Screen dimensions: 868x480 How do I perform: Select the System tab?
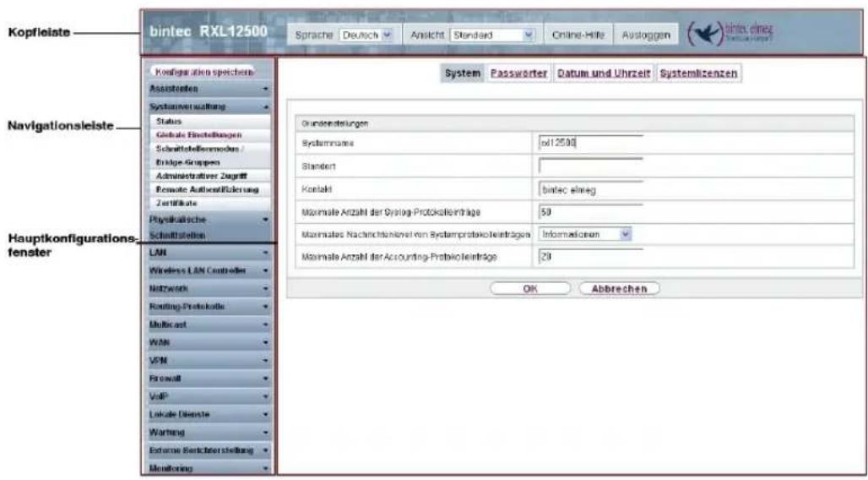(463, 74)
